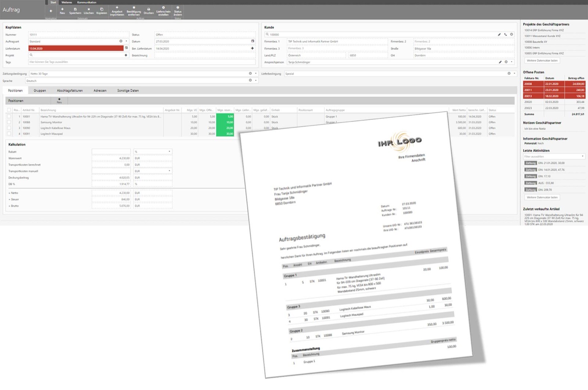Go back using the toolbar arrow

pyautogui.click(x=51, y=11)
